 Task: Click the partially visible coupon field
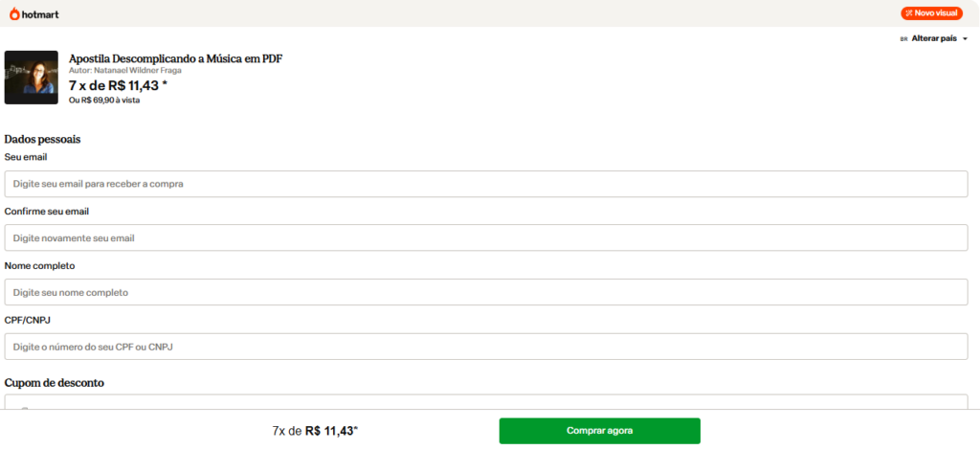(486, 402)
